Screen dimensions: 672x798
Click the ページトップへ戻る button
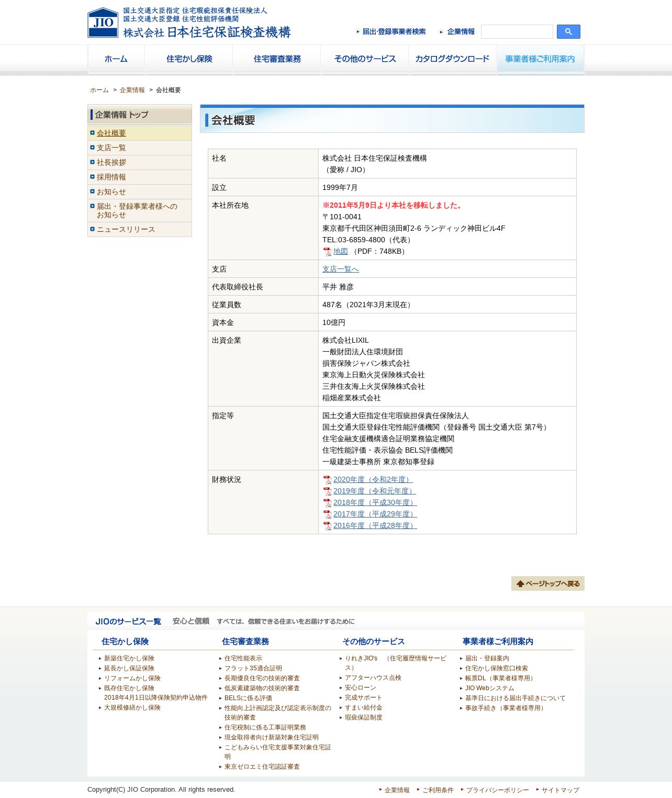click(548, 583)
